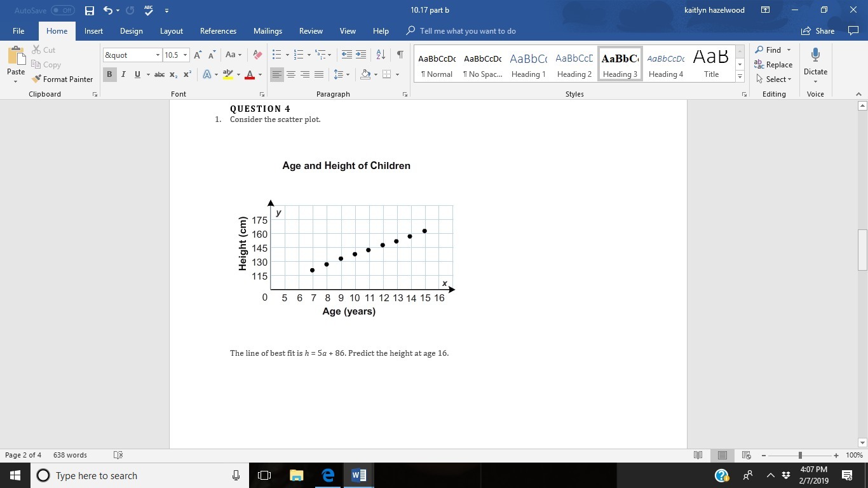Open the font size dropdown

(x=186, y=55)
